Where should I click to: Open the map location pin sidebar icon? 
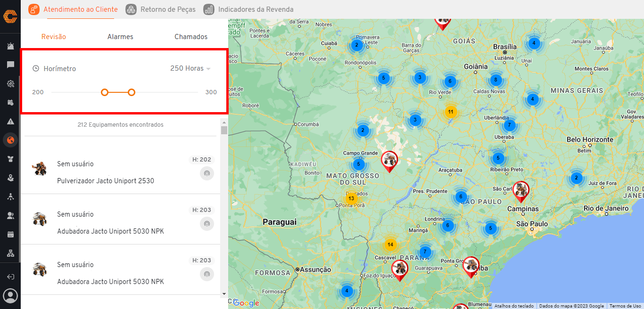click(x=10, y=178)
